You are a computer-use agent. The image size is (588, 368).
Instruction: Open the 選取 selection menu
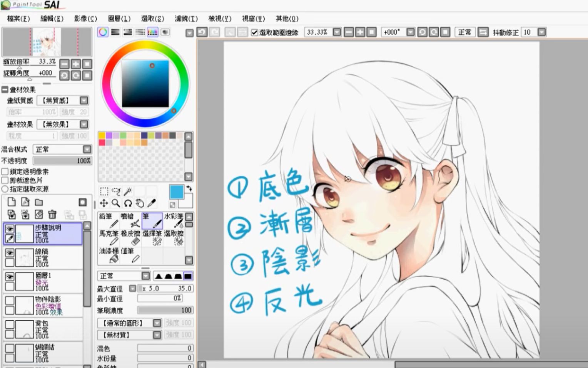153,18
